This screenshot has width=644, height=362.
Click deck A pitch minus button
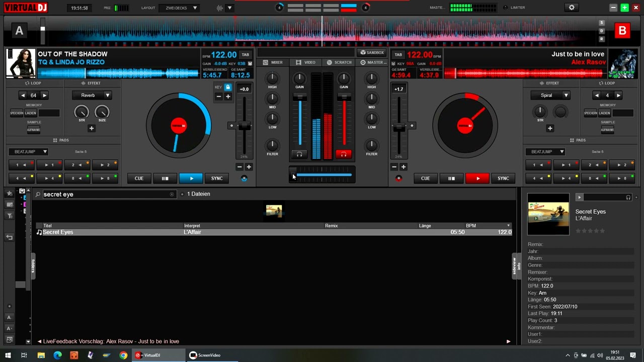pyautogui.click(x=239, y=167)
